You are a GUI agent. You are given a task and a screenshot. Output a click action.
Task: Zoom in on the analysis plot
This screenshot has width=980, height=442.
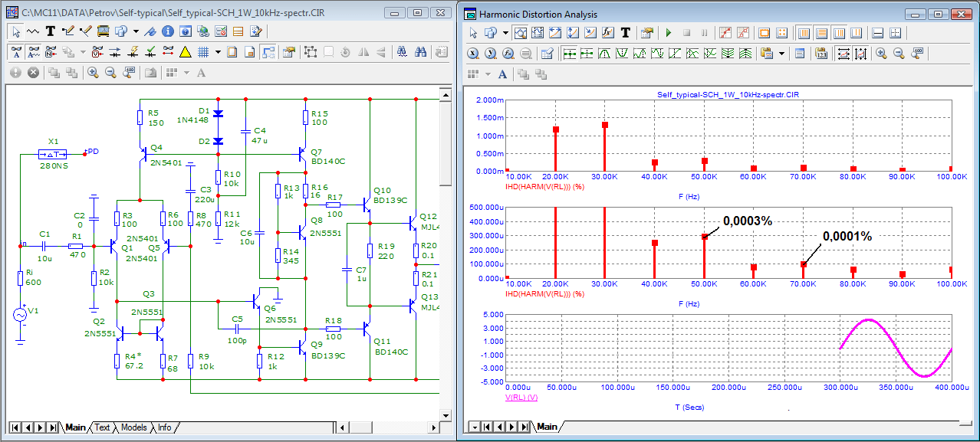pos(881,53)
